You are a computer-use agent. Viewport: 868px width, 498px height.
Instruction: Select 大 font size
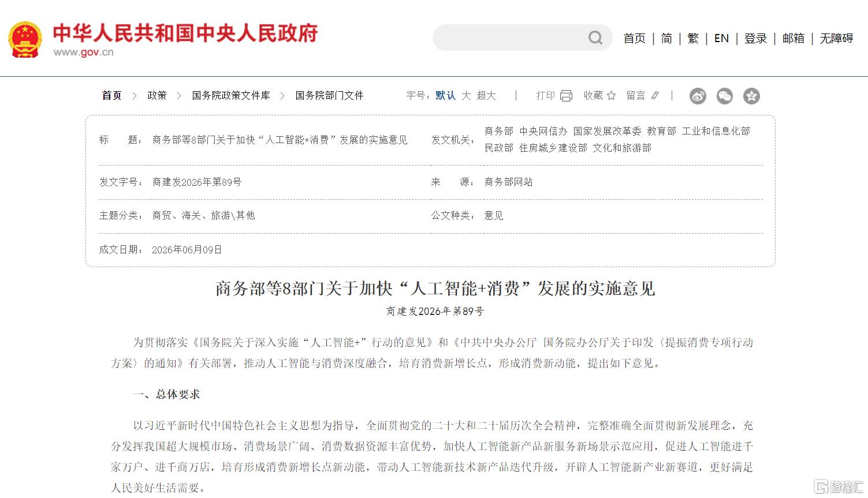[466, 96]
